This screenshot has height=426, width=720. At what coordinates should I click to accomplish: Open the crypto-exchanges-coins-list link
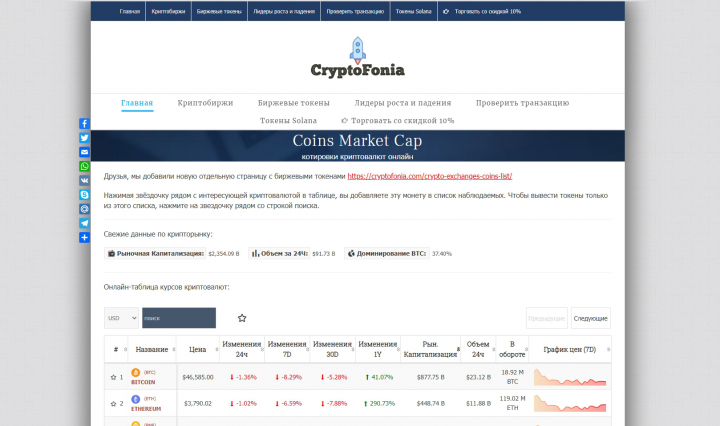(430, 176)
